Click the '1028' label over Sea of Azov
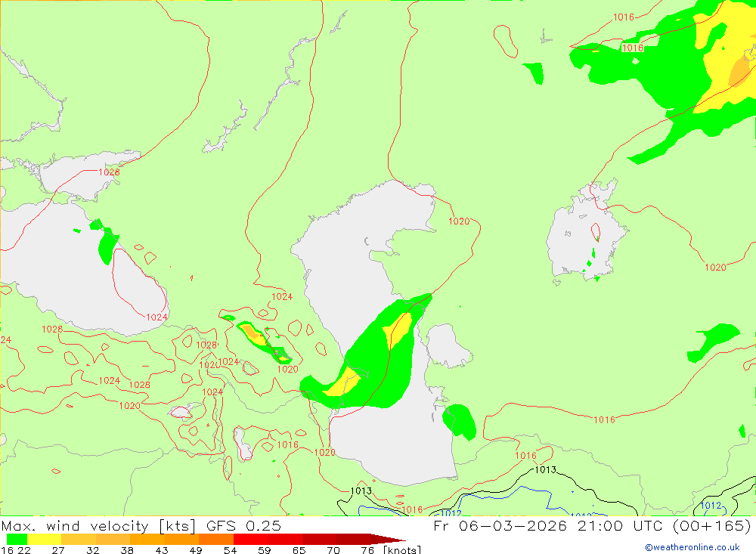 109,172
